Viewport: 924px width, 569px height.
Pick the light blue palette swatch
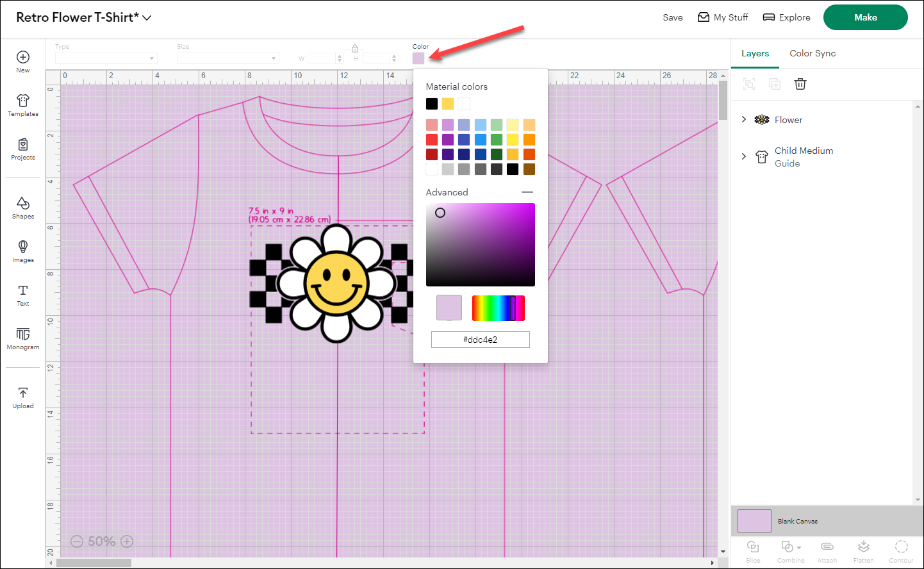coord(481,125)
